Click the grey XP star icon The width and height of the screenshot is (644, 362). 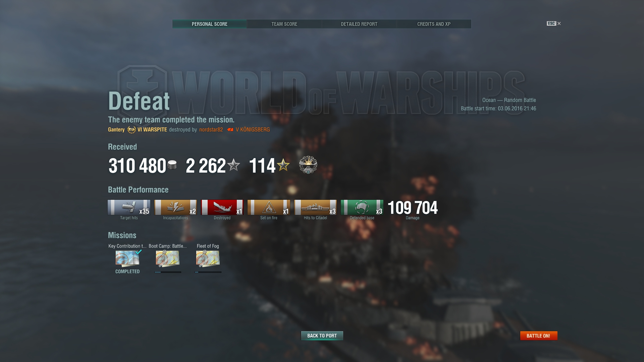click(x=233, y=165)
